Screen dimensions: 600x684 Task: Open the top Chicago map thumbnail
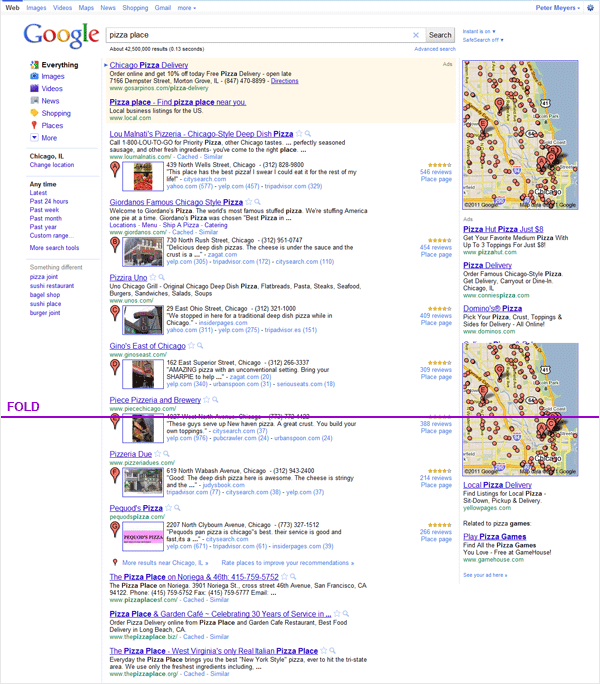pos(520,135)
